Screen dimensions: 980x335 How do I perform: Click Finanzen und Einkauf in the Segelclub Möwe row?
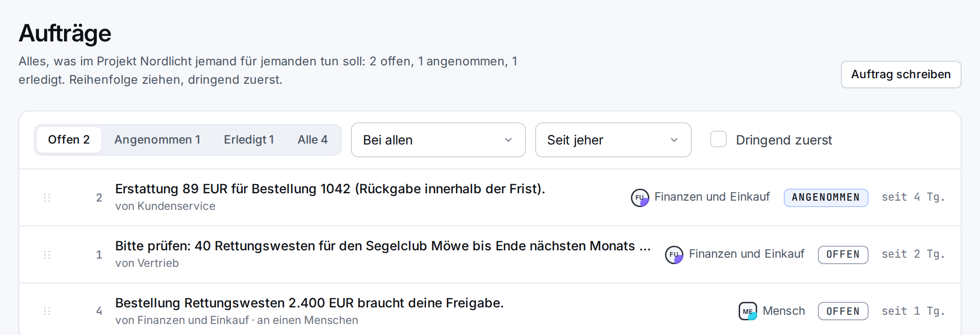(x=747, y=254)
